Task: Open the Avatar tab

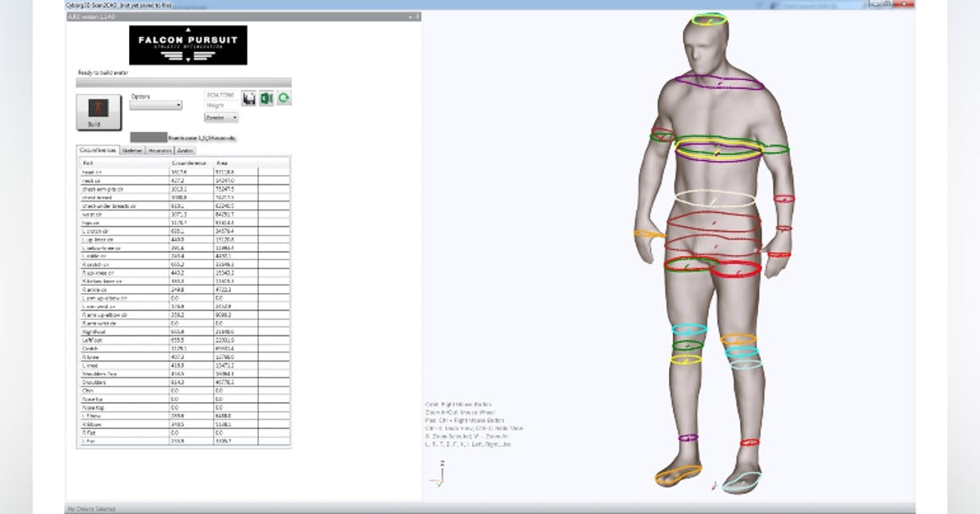Action: (185, 150)
